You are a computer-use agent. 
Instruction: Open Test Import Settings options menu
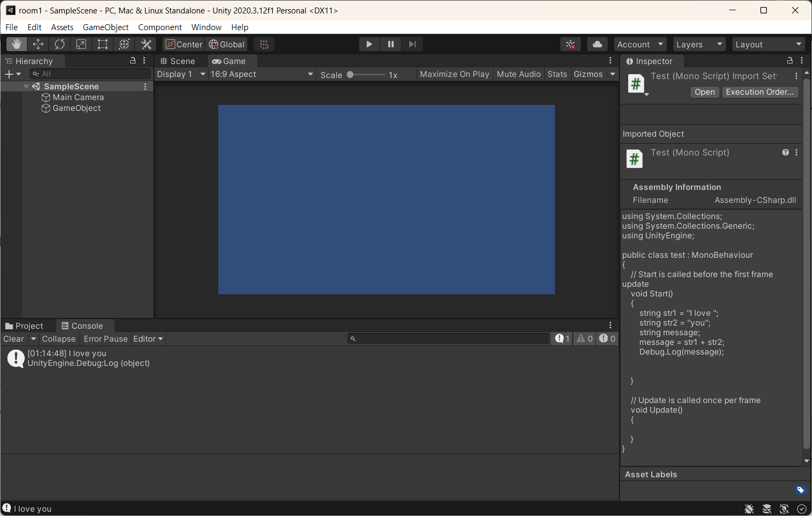click(796, 76)
